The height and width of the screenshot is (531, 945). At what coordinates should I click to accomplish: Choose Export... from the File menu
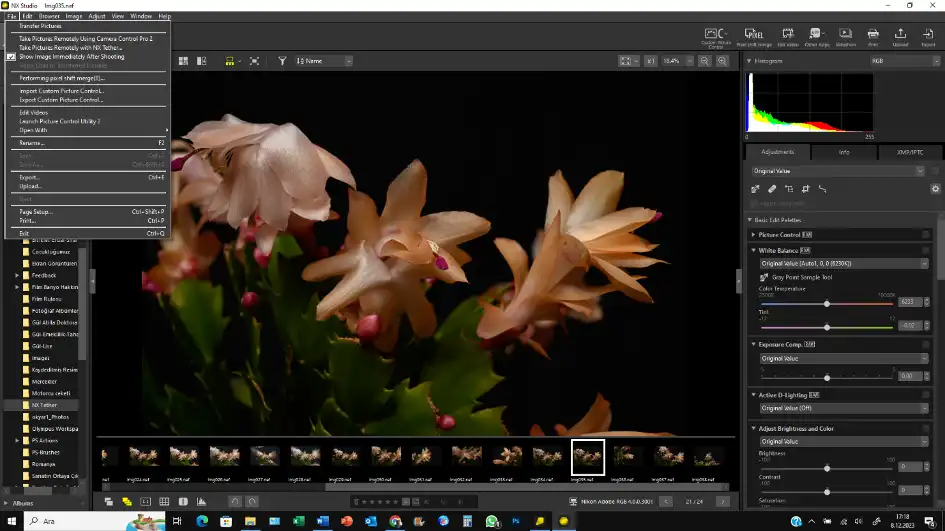point(29,177)
